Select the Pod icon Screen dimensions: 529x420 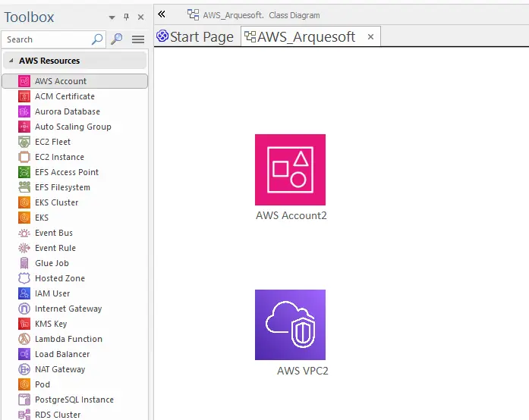[x=24, y=384]
